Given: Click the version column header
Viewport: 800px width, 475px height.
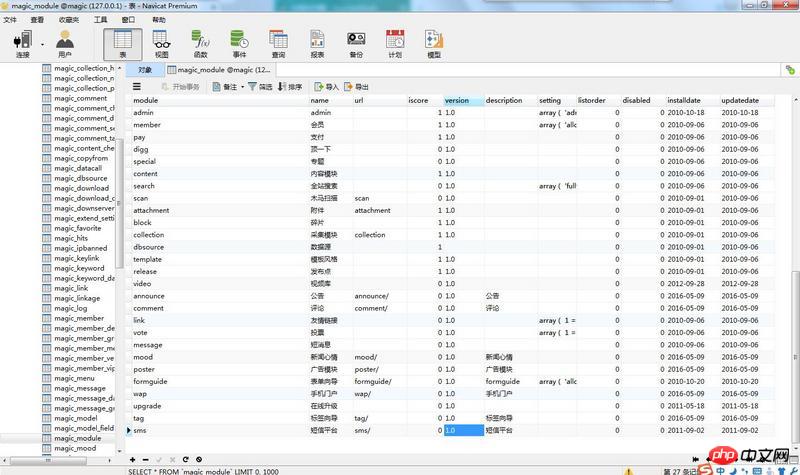Looking at the screenshot, I should [463, 101].
